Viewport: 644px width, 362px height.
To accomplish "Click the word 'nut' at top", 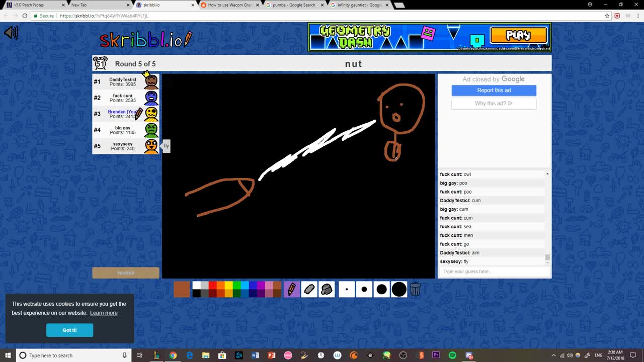I will click(x=354, y=64).
